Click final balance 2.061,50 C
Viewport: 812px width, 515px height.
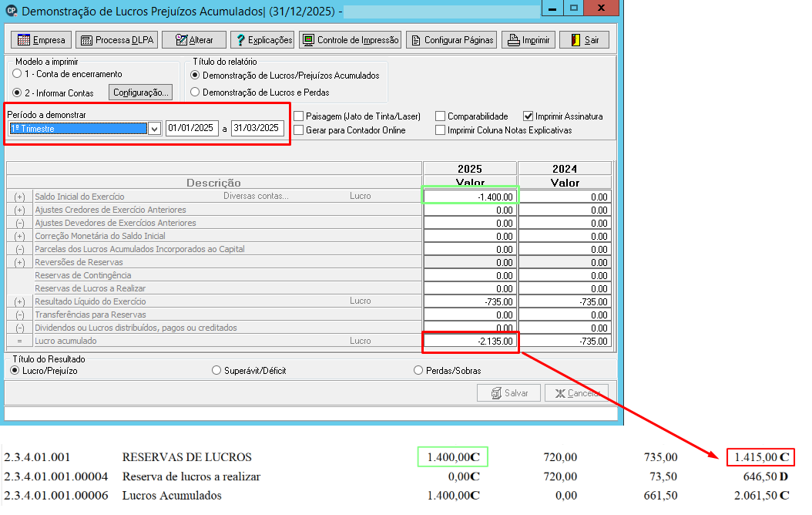[761, 495]
